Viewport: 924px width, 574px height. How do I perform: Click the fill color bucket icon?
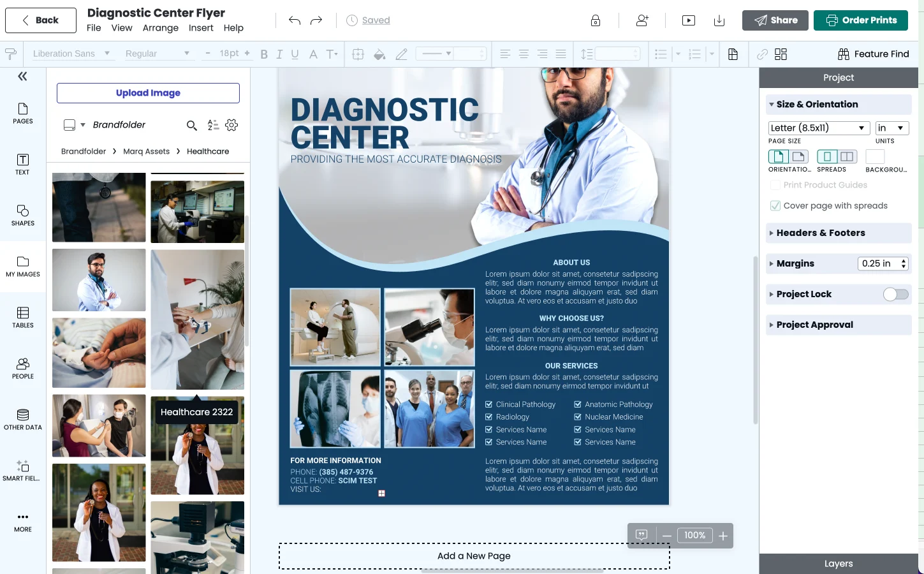[379, 54]
